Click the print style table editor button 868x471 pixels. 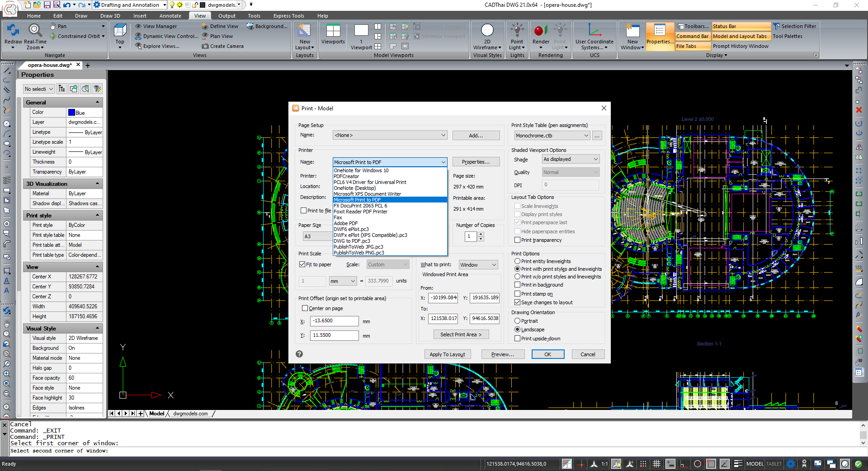597,136
